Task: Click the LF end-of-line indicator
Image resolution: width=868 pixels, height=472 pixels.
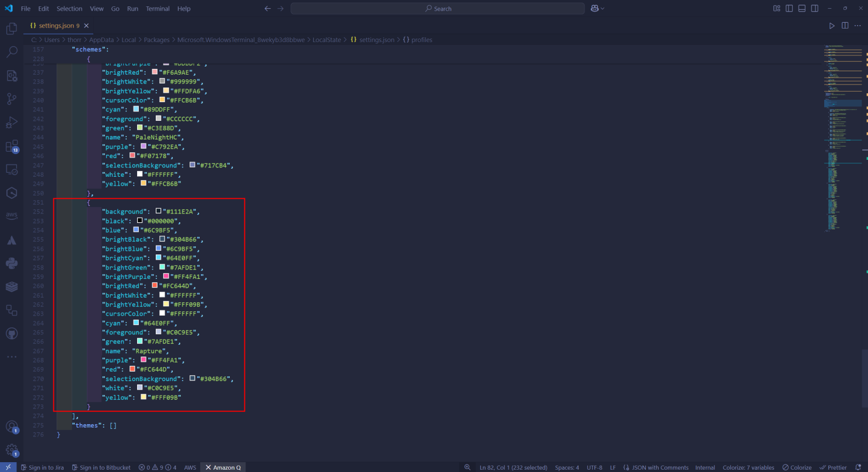Action: [x=613, y=467]
